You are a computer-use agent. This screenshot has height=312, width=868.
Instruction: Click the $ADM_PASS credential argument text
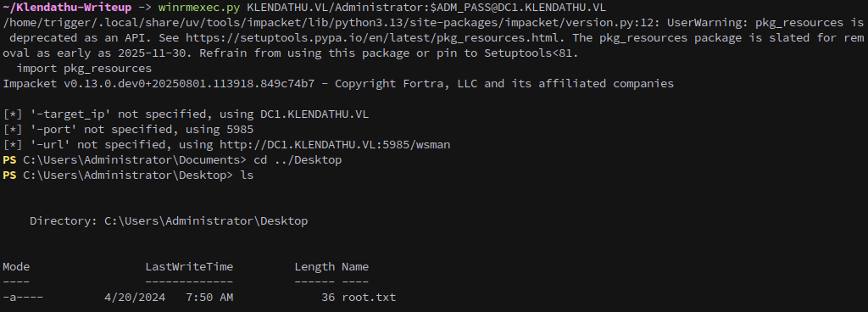(460, 7)
